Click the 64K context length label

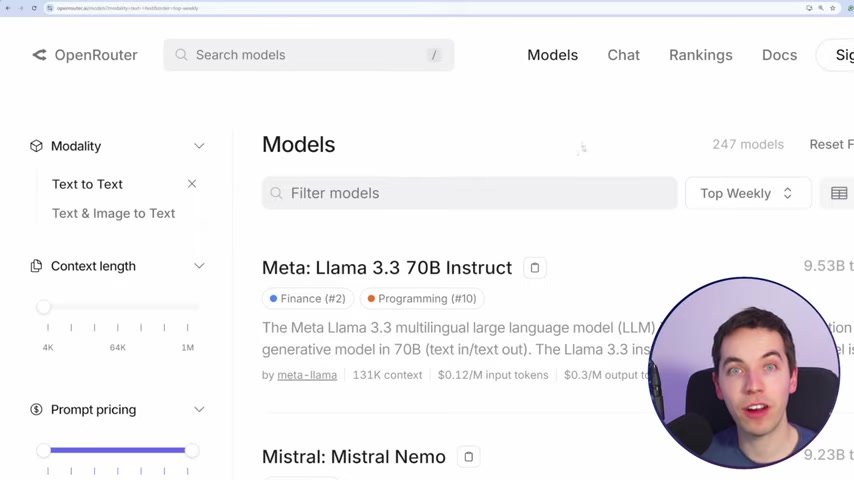click(118, 348)
